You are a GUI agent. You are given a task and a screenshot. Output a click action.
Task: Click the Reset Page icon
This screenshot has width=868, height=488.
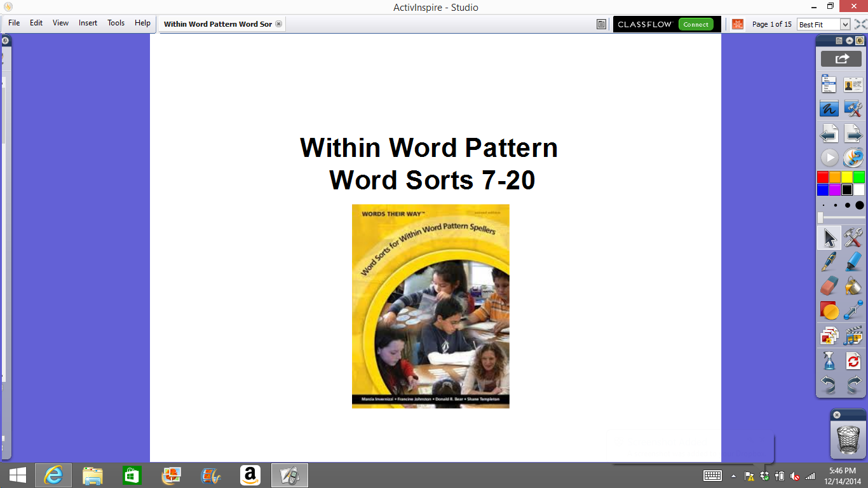tap(853, 361)
